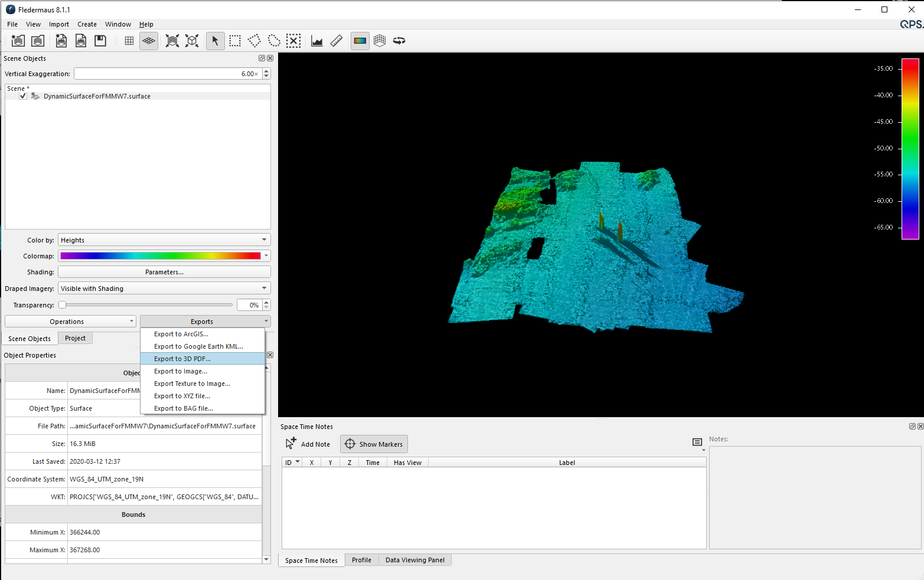Activate the lasso freeform selection tool
The width and height of the screenshot is (924, 580).
tap(274, 41)
